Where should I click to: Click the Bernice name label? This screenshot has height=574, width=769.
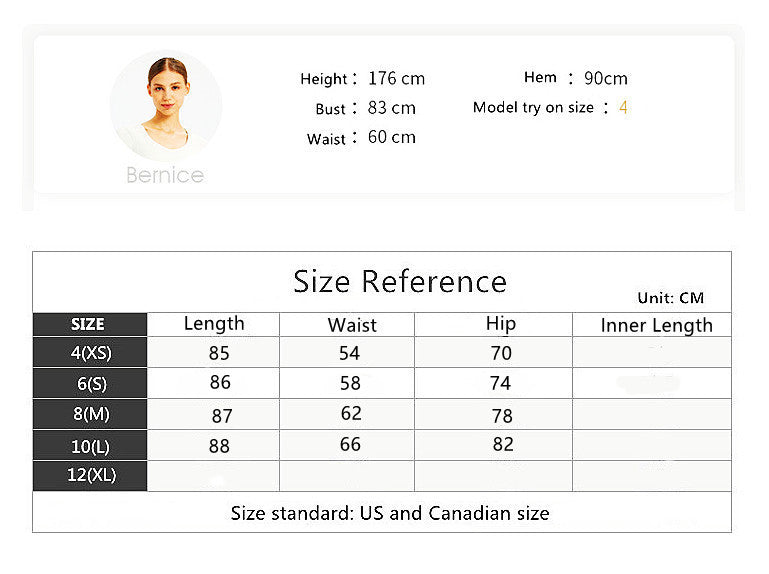[x=165, y=175]
